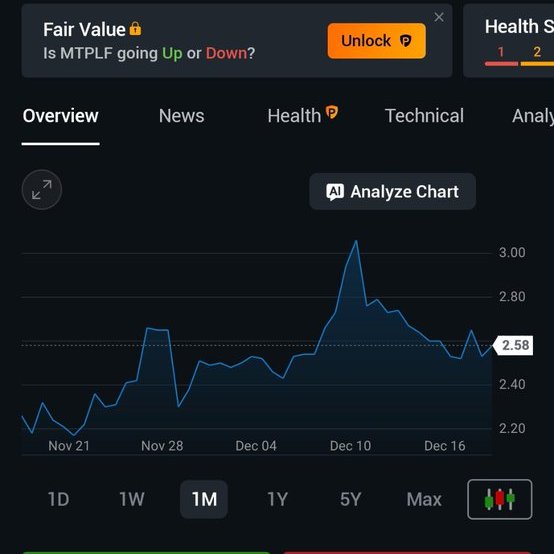Click the Nov 28 date label
Viewport: 554px width, 554px height.
[162, 446]
